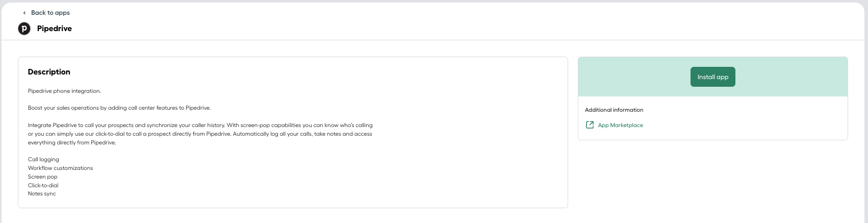
Task: Click the 'Description' heading
Action: tap(49, 72)
